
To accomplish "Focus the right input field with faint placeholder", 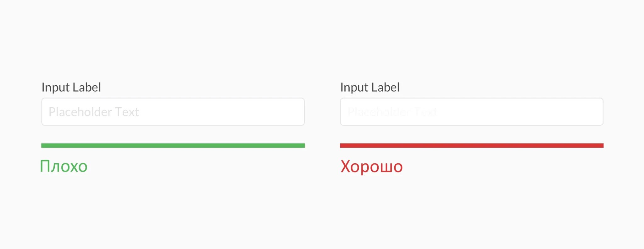I will coord(472,112).
